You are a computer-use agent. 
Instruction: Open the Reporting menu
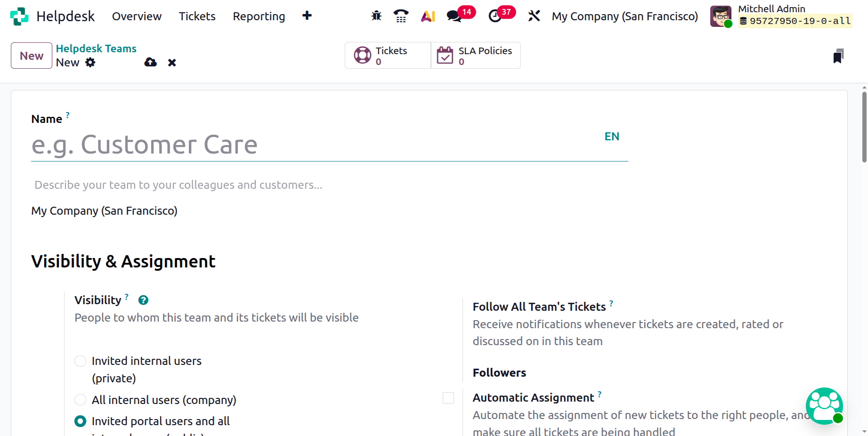(259, 16)
